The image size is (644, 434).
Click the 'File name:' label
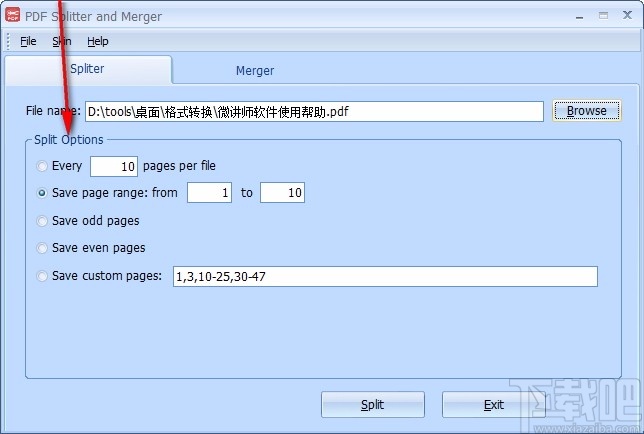[x=53, y=111]
